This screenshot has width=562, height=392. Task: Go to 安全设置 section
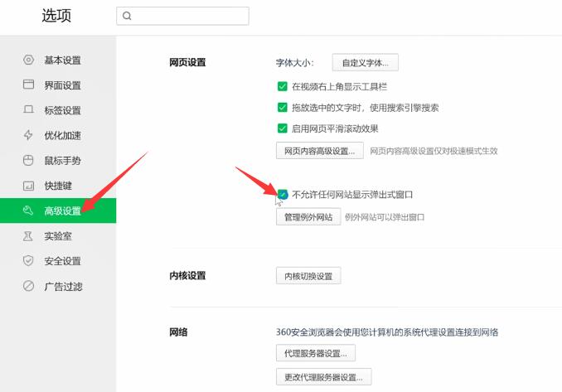tap(58, 261)
